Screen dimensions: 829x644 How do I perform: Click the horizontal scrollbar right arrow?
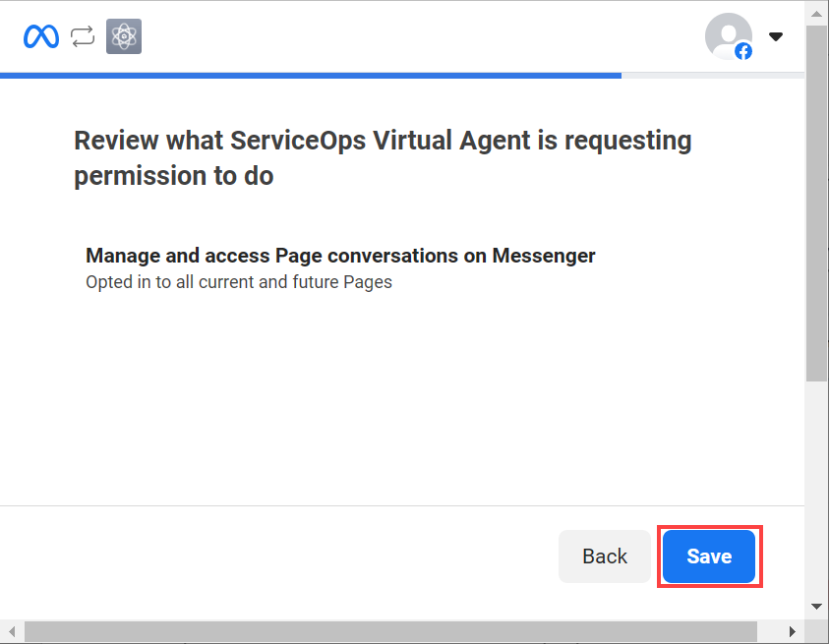click(792, 631)
